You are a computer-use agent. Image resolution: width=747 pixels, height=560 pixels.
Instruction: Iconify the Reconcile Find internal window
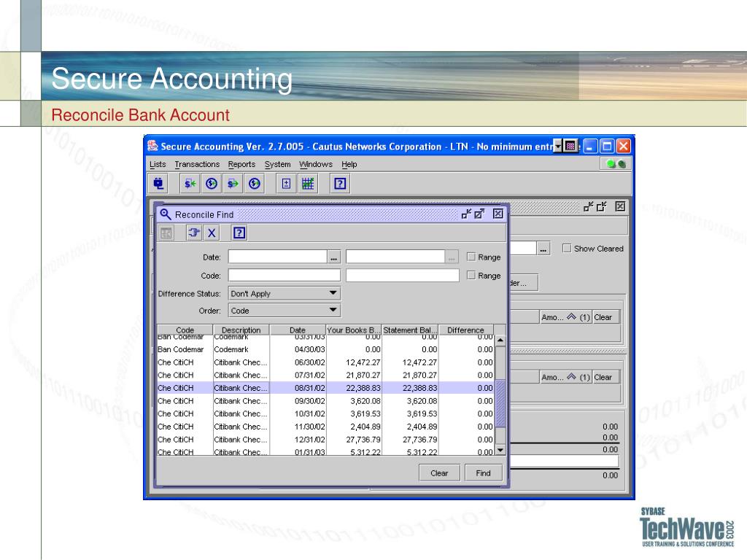click(466, 214)
